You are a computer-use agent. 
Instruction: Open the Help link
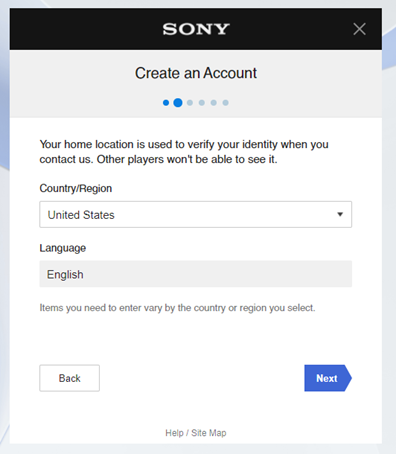coord(174,433)
